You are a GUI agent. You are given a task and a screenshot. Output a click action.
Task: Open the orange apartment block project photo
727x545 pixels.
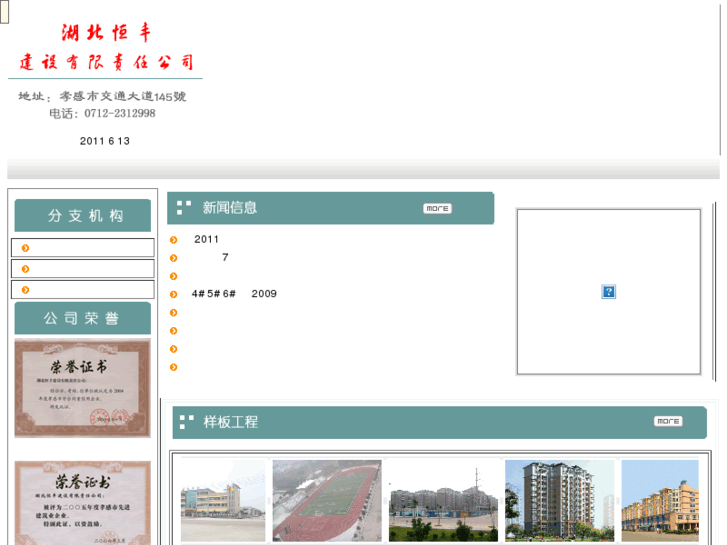pyautogui.click(x=660, y=501)
